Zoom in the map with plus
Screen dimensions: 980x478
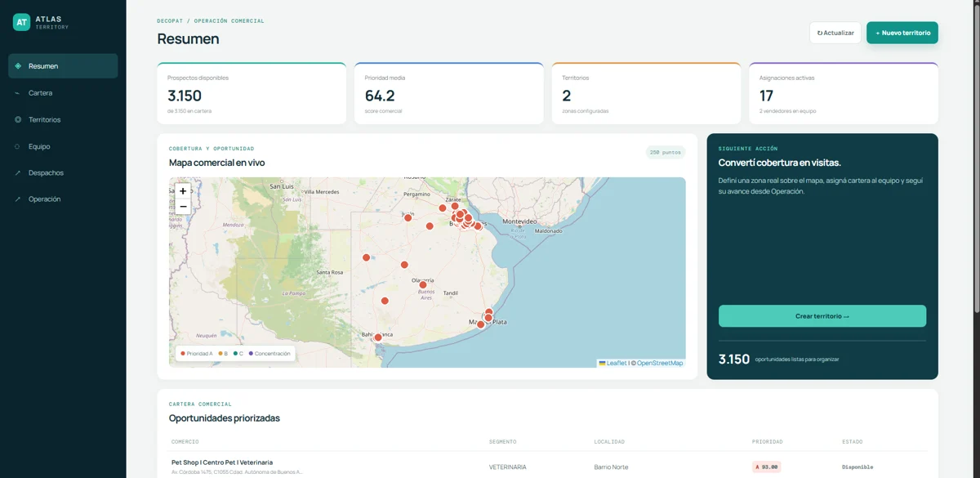pos(183,191)
